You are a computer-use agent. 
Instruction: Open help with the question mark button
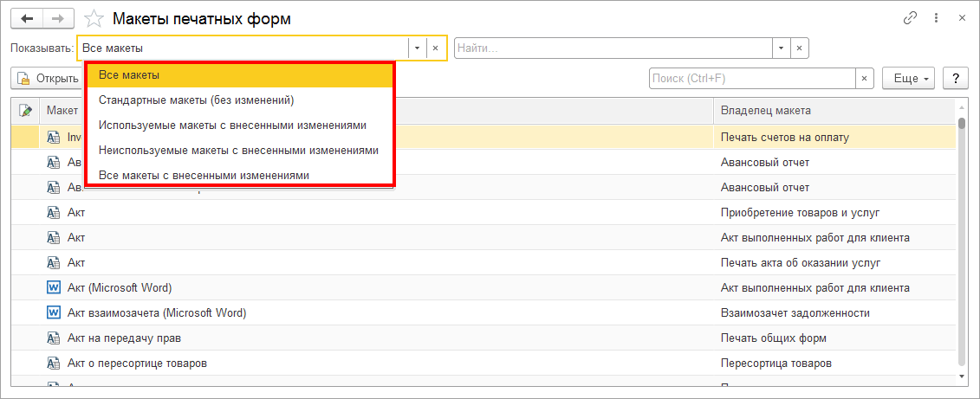click(x=955, y=79)
